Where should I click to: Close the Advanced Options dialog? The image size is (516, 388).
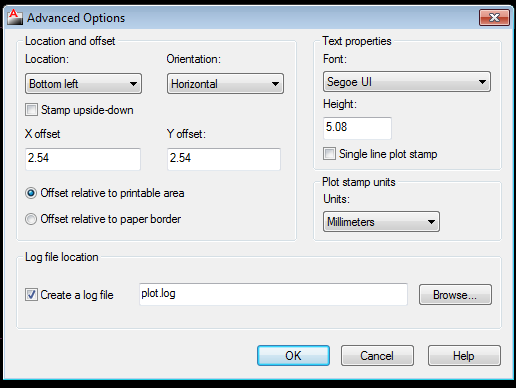coord(494,17)
